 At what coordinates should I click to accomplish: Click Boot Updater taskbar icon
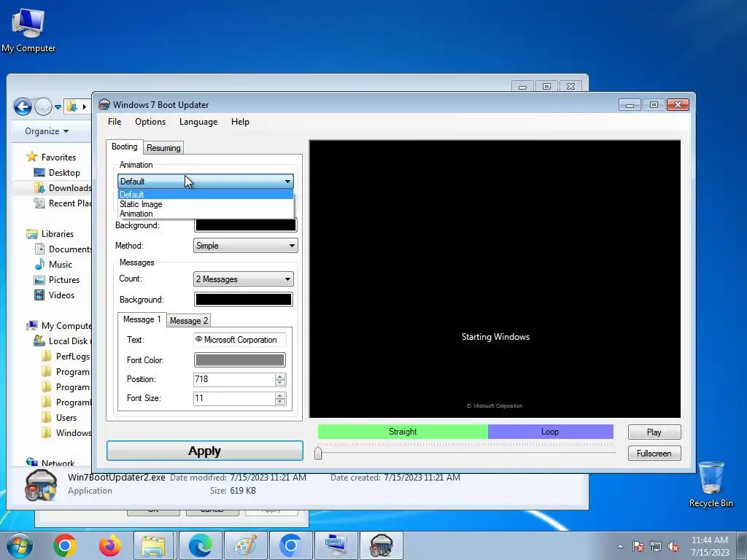tap(382, 545)
